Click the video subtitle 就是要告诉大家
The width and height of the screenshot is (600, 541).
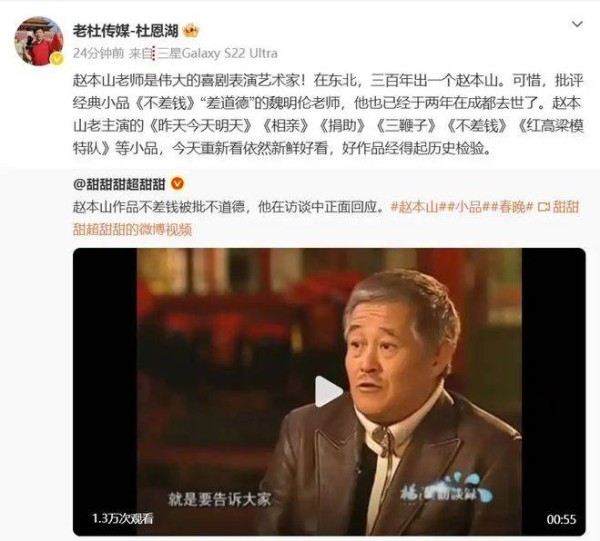point(219,499)
